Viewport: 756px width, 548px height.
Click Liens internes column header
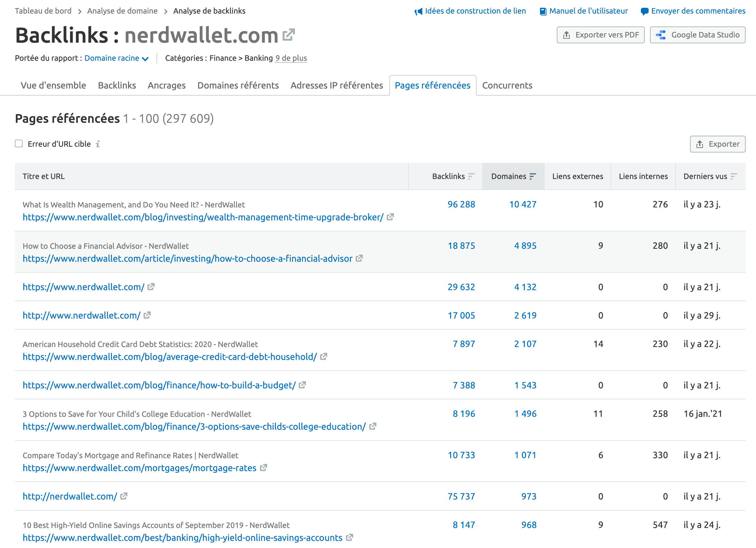tap(643, 176)
